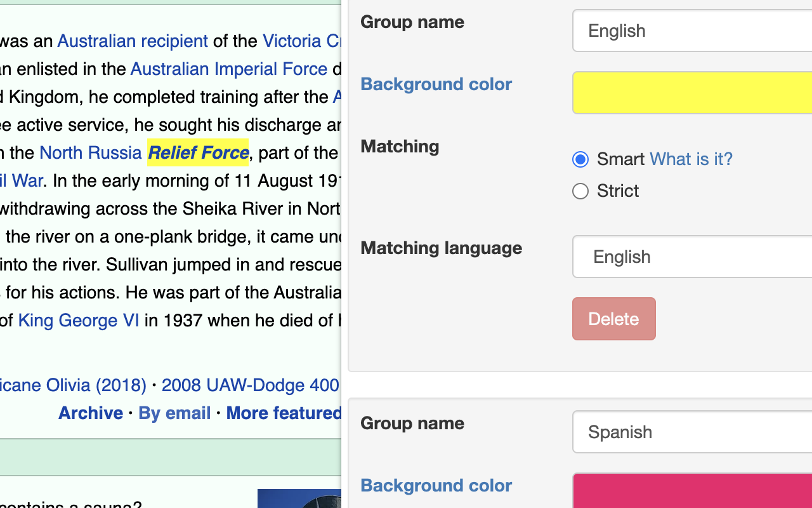812x508 pixels.
Task: Select the Smart matching radio button
Action: point(580,159)
